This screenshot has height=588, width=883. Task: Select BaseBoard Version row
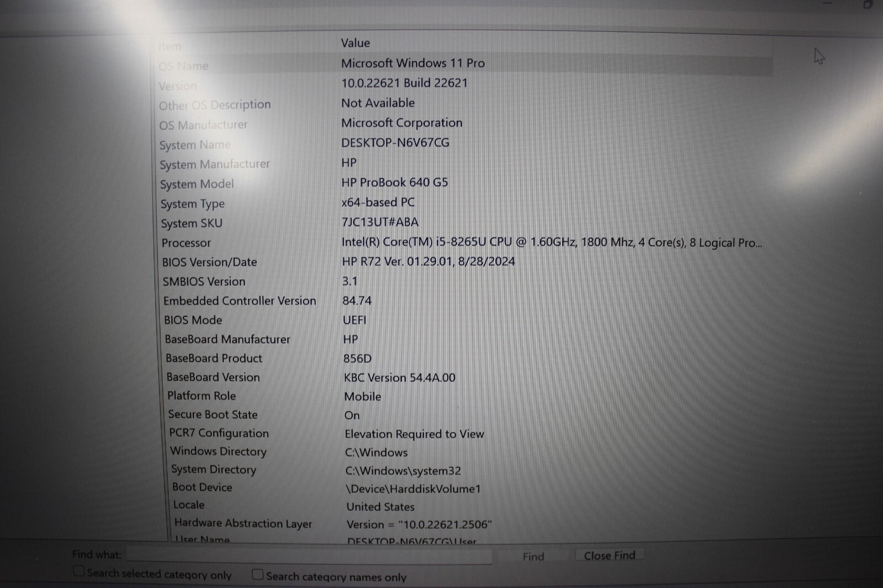click(x=213, y=377)
